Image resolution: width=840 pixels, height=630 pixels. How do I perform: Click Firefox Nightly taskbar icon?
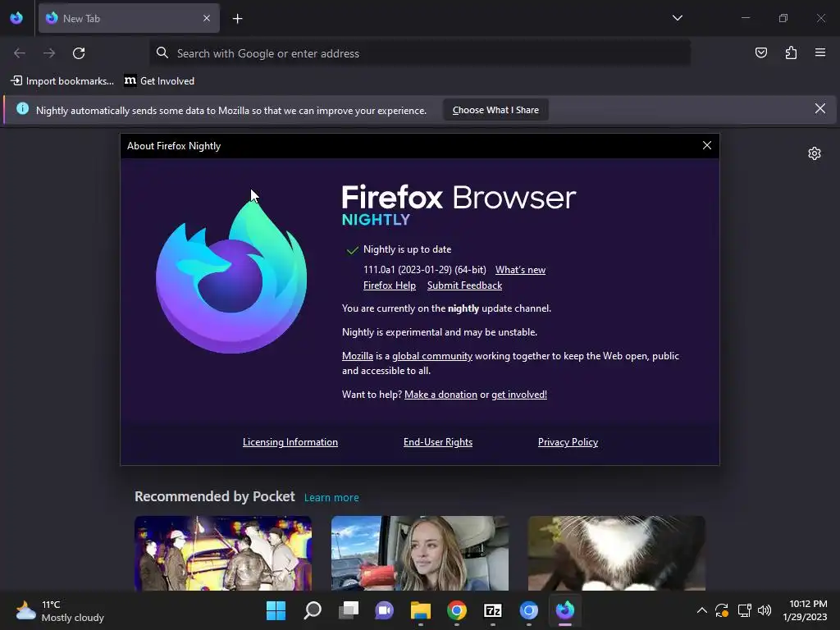pos(564,610)
